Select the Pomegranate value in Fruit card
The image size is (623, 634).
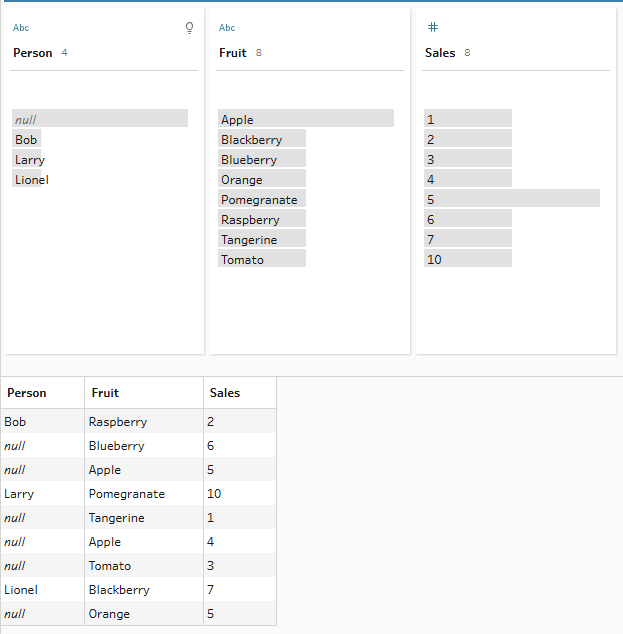[x=261, y=200]
